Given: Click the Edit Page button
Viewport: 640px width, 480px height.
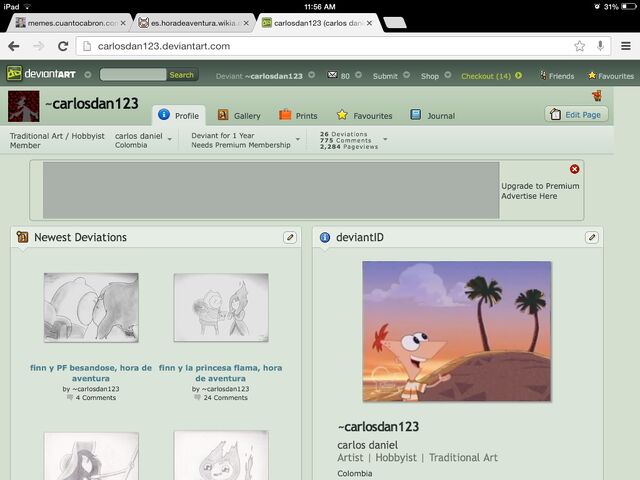Looking at the screenshot, I should click(x=576, y=114).
